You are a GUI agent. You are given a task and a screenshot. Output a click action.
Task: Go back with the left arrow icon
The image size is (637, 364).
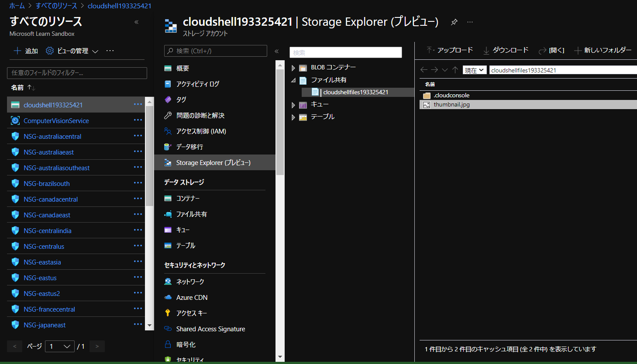tap(424, 70)
